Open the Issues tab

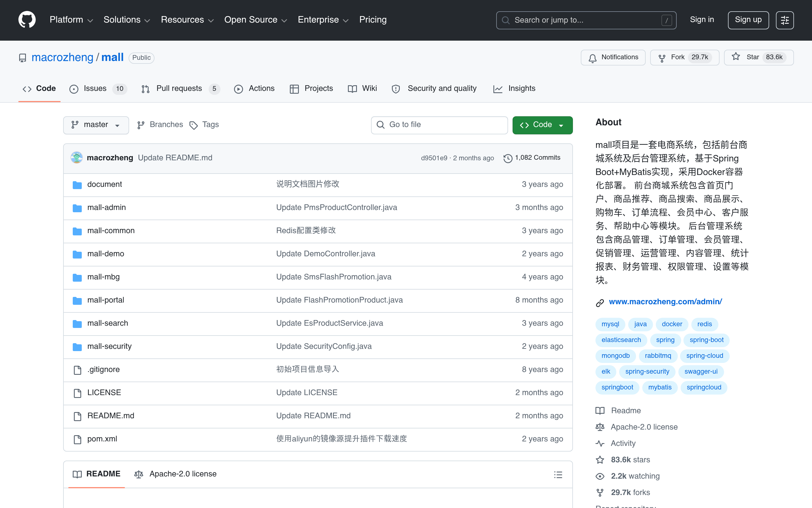tap(98, 89)
